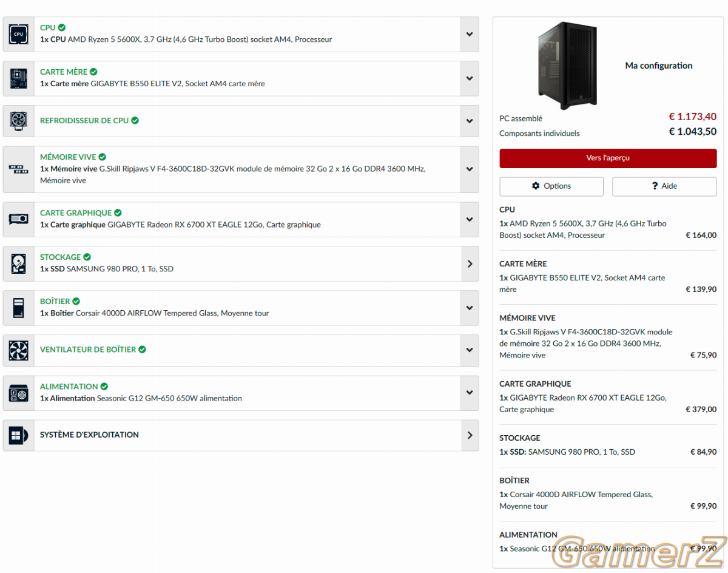Click the PC assemblé label

[x=521, y=118]
